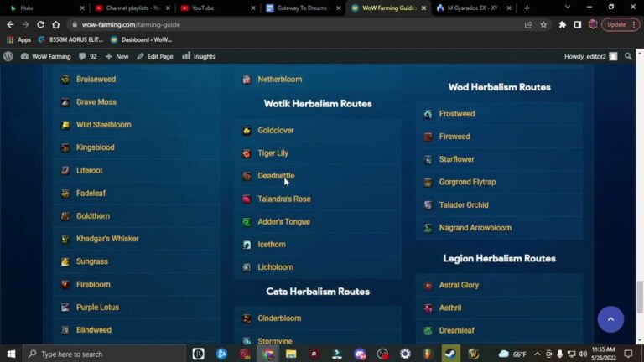Image resolution: width=644 pixels, height=362 pixels.
Task: Go to browser home page
Action: point(56,24)
